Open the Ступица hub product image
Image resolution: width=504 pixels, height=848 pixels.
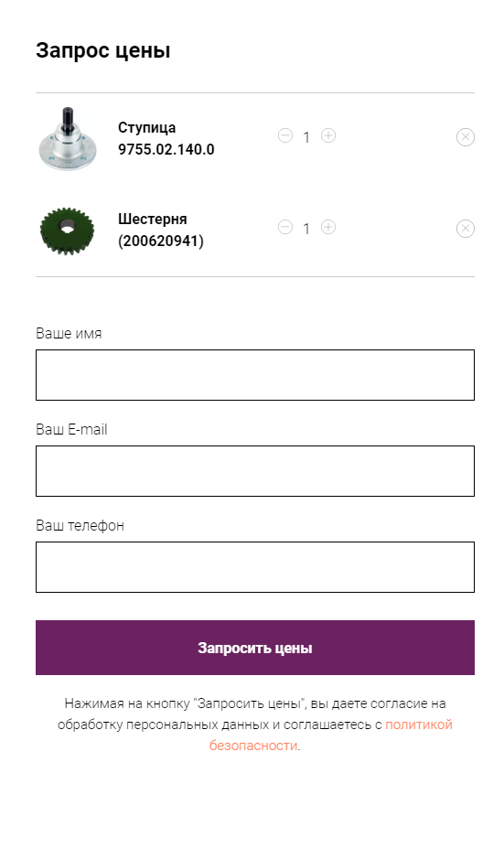coord(67,138)
